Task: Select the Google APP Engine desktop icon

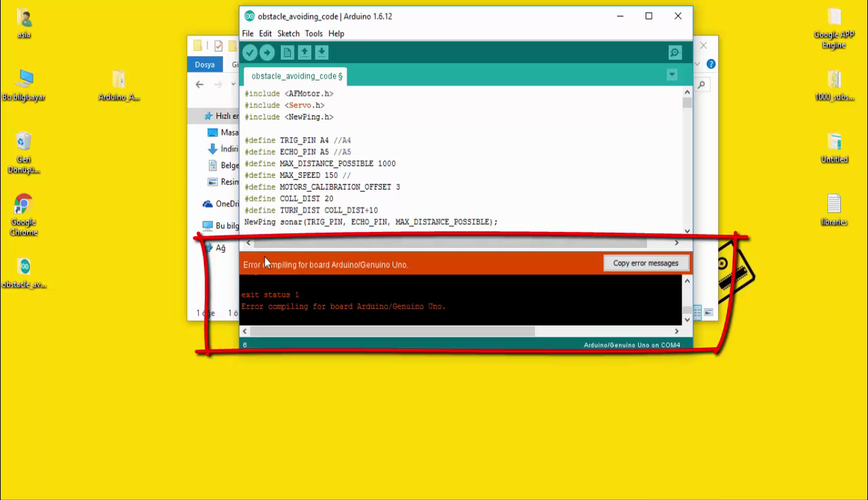Action: [834, 28]
